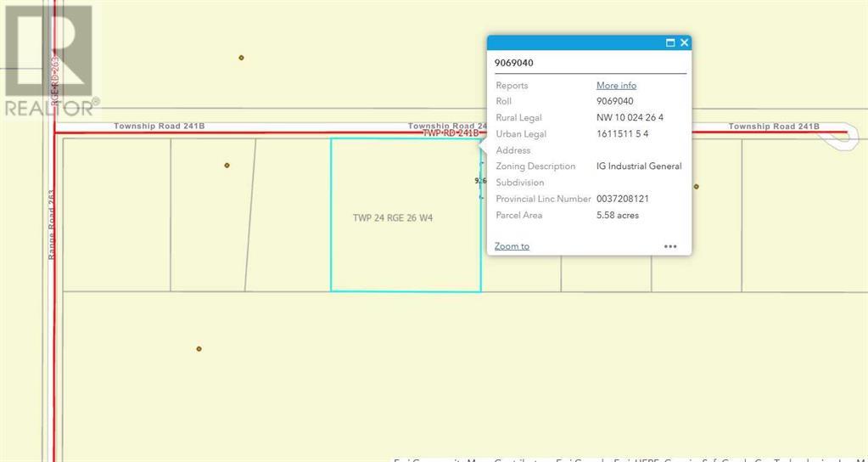
Task: Select the cyan highlighted TWP 24 RGE 26 W4 parcel
Action: point(399,246)
